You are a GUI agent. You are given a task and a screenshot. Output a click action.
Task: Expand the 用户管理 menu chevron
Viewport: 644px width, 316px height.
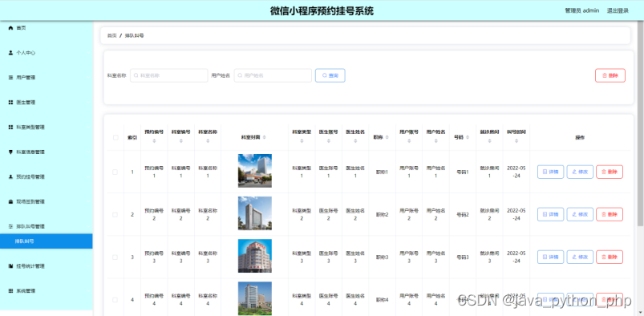[x=88, y=77]
